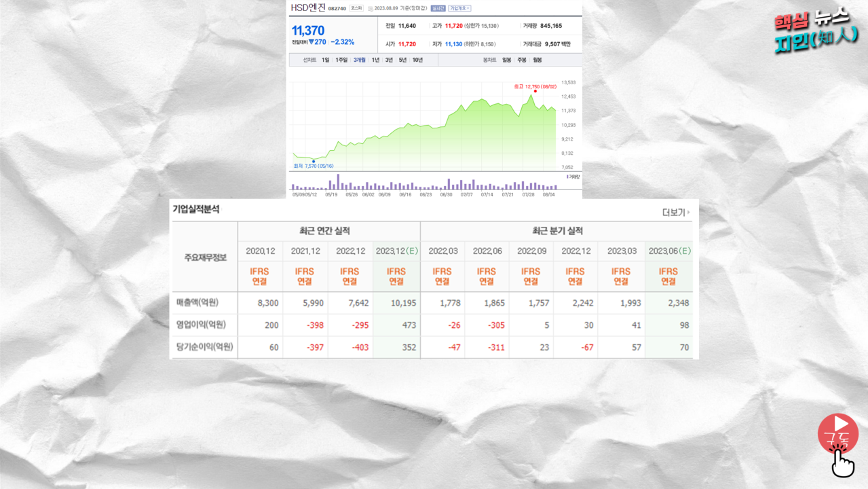Click the 실시간 button
Screen dimensions: 868x489
[438, 8]
